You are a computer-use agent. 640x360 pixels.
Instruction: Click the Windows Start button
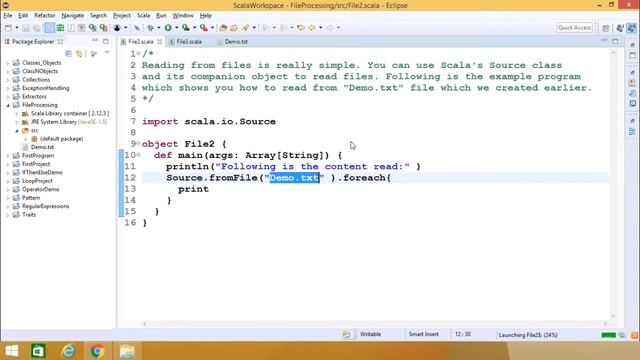tap(11, 351)
